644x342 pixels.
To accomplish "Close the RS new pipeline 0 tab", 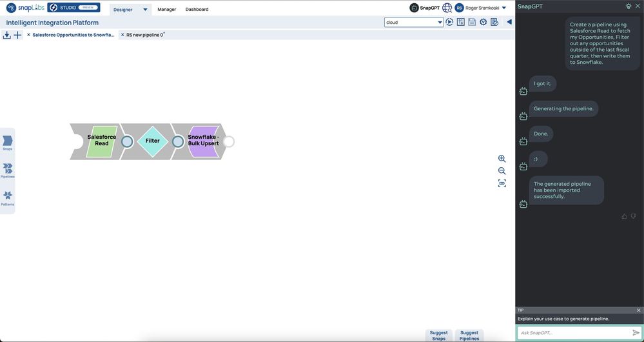I will click(122, 35).
